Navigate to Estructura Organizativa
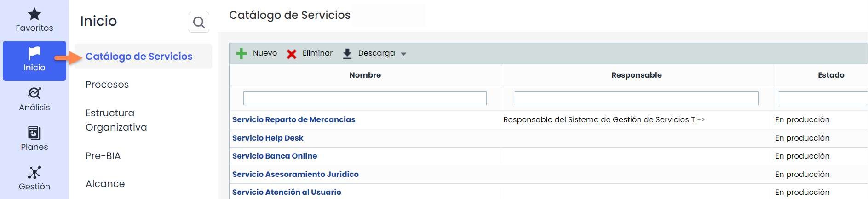 pyautogui.click(x=116, y=120)
